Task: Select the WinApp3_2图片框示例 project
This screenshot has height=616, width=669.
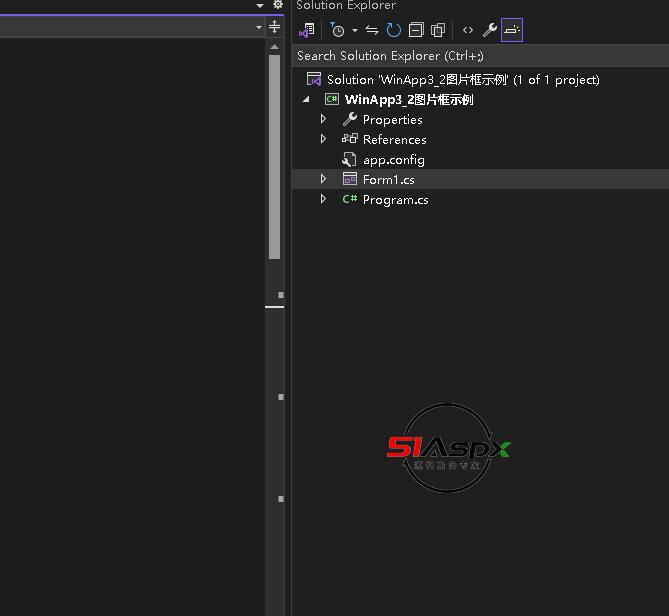Action: [409, 99]
